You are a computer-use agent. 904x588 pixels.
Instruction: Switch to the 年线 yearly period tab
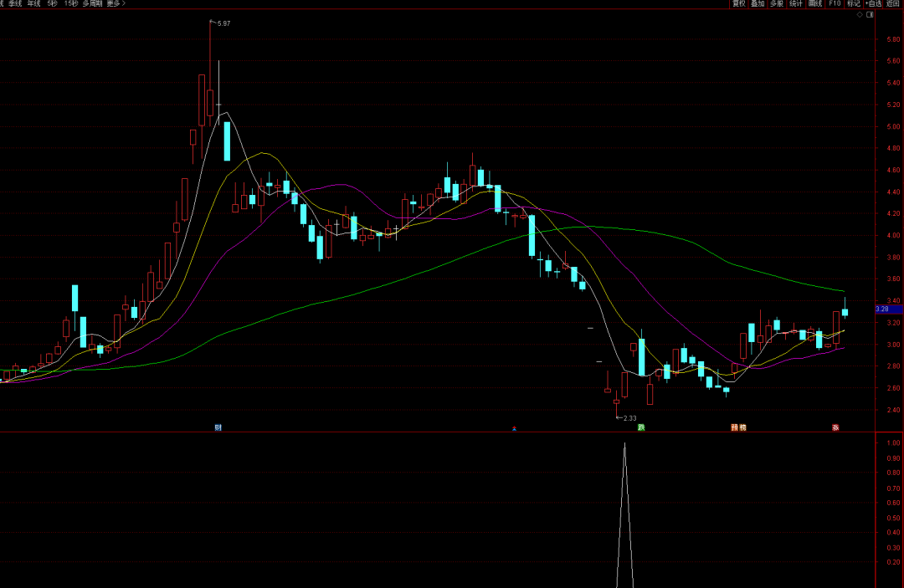34,3
